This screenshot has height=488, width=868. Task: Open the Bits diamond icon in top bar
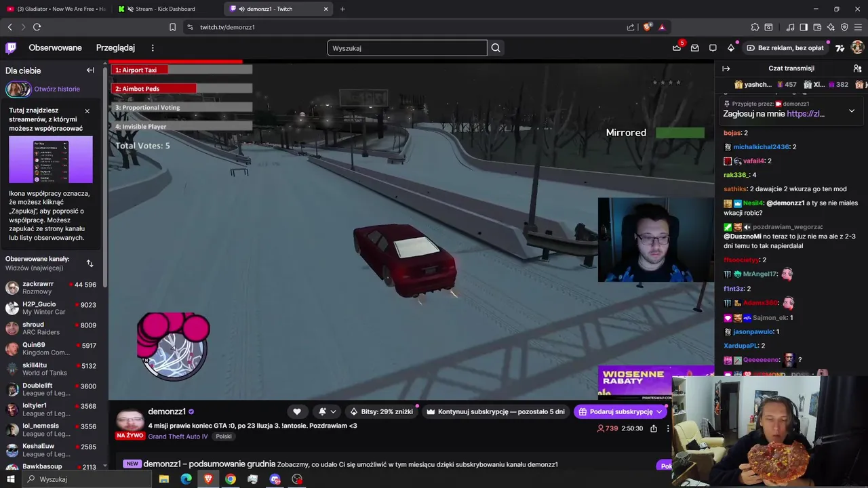coord(731,47)
